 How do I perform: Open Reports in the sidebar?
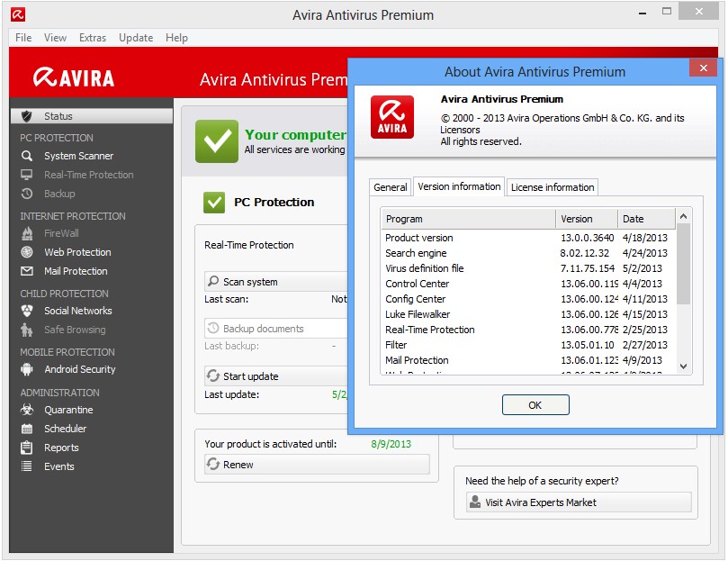[x=61, y=448]
